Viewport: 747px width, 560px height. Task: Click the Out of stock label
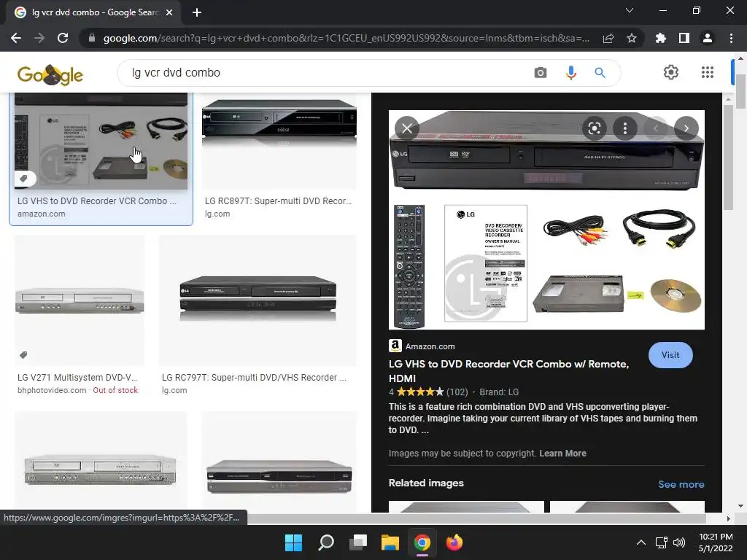click(115, 390)
